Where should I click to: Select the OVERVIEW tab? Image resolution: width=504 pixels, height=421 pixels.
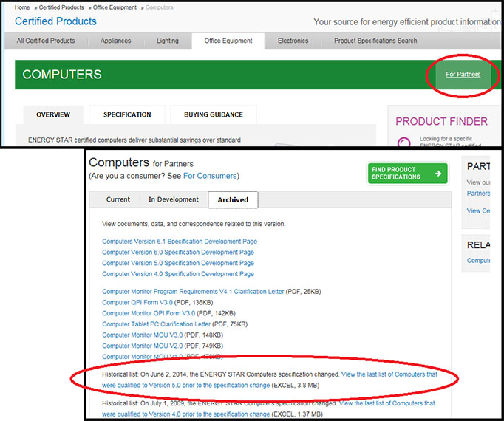[x=53, y=114]
